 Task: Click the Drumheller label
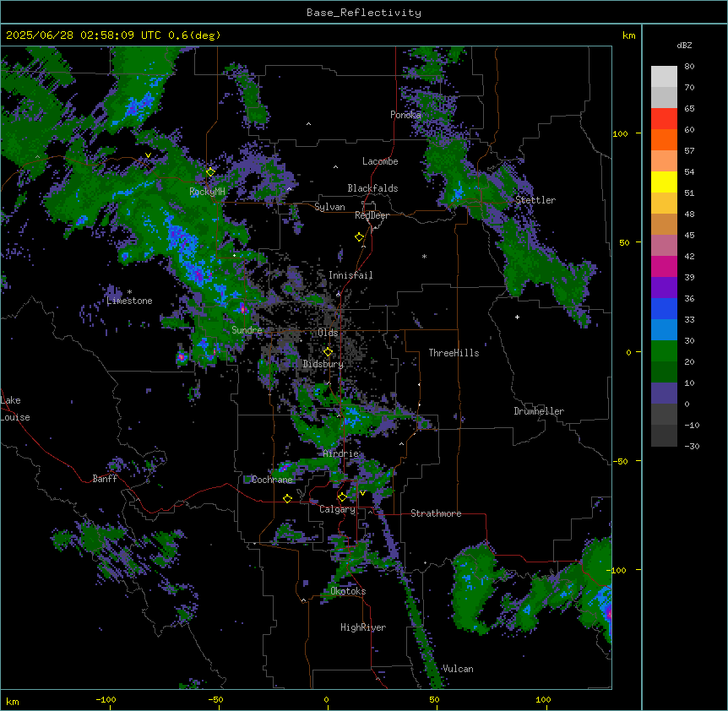(x=539, y=411)
